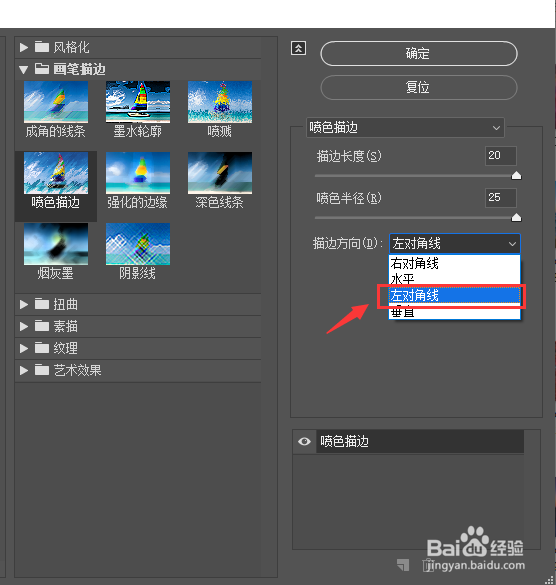Toggle the eye icon for 喷色描边 layer

304,442
